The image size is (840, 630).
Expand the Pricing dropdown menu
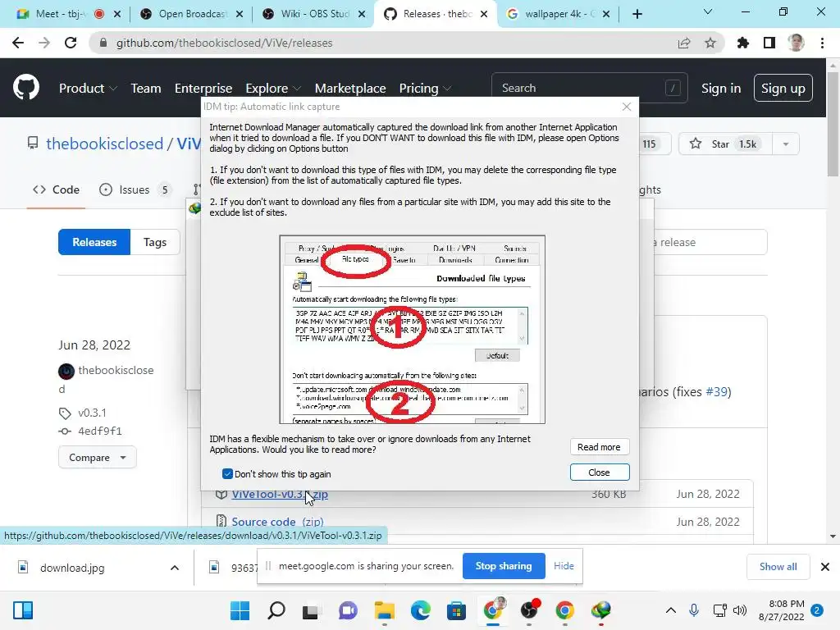point(425,89)
